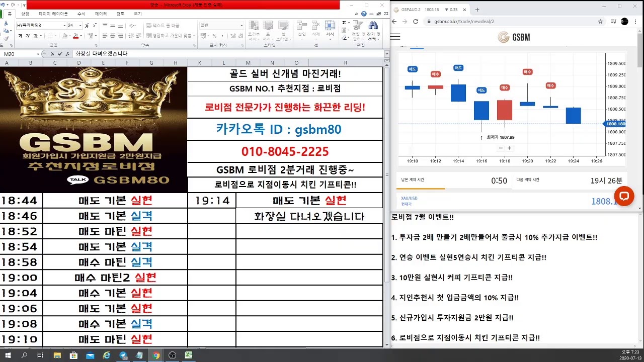This screenshot has height=362, width=644.
Task: Apply italic formatting in Excel ribbon
Action: (x=28, y=36)
